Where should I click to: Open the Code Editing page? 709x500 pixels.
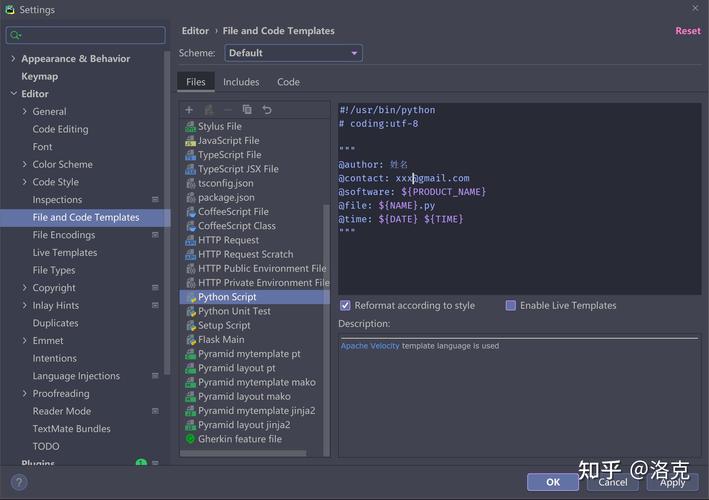[61, 129]
